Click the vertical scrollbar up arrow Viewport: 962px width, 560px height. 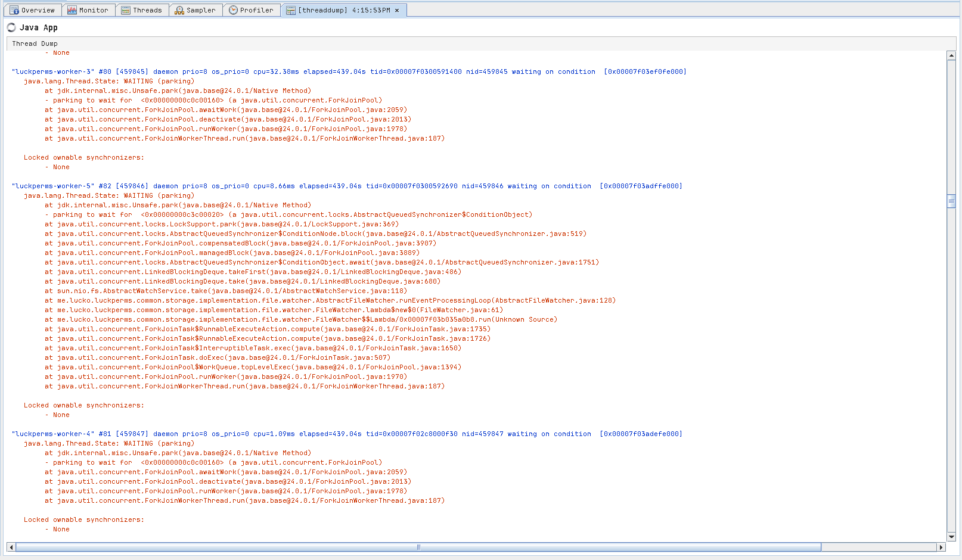point(951,55)
